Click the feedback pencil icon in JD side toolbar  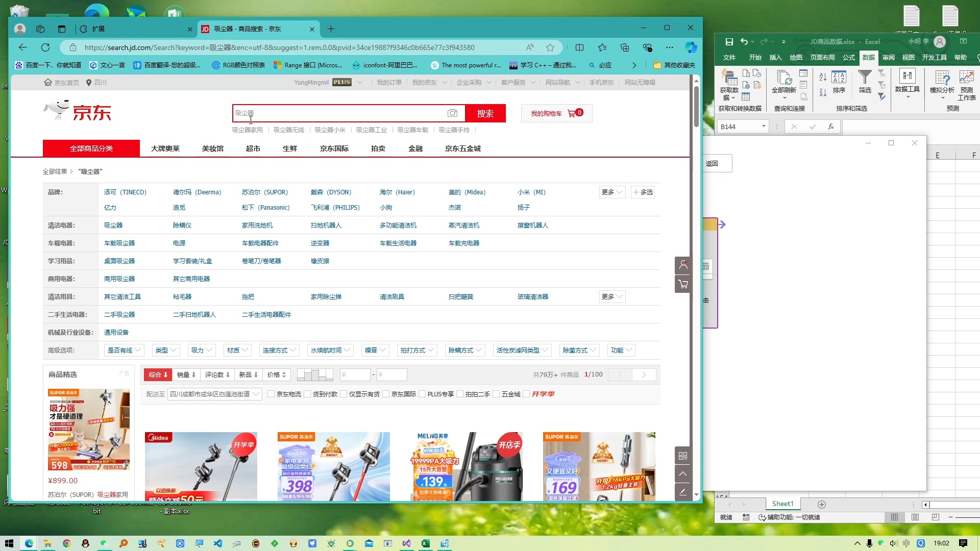[683, 492]
